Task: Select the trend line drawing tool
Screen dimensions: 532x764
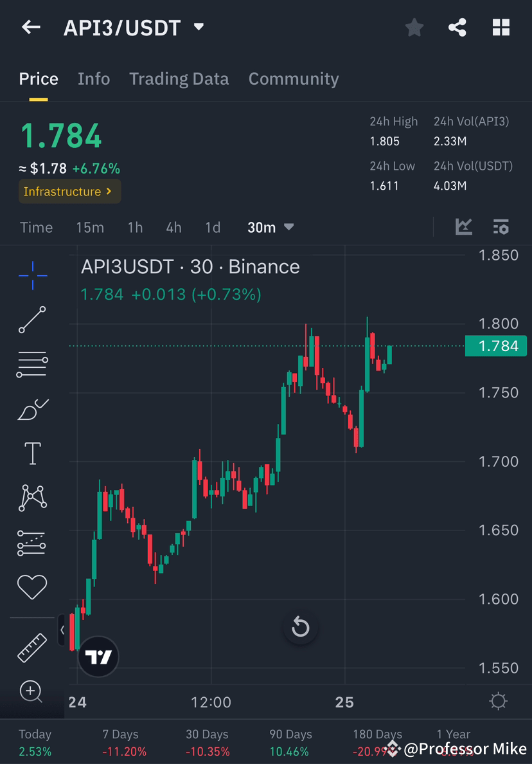Action: (32, 318)
